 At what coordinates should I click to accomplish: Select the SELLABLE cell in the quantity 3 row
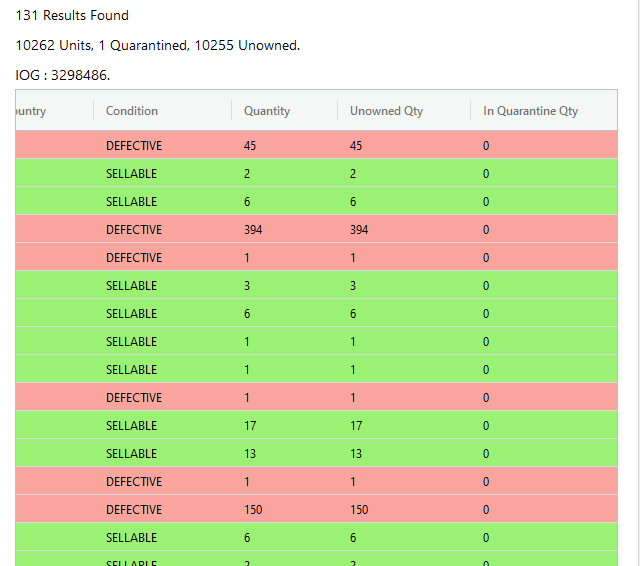pyautogui.click(x=131, y=285)
